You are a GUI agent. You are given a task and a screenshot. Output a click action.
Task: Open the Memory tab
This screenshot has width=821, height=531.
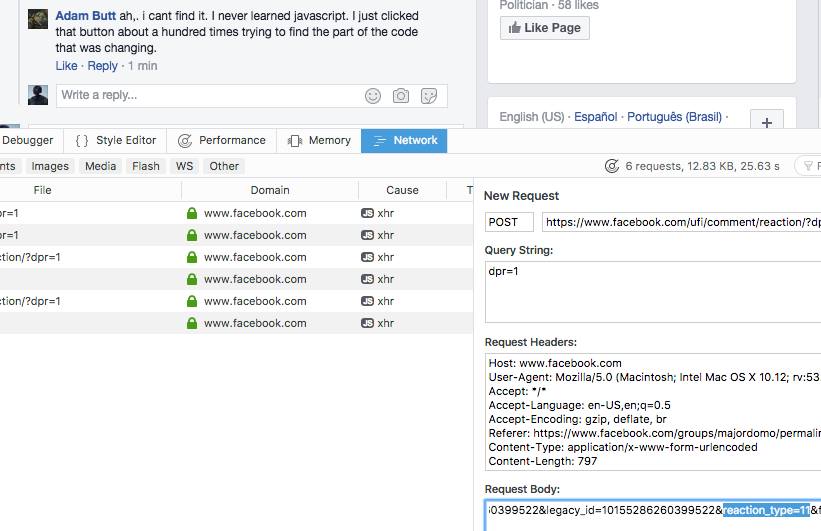point(319,140)
